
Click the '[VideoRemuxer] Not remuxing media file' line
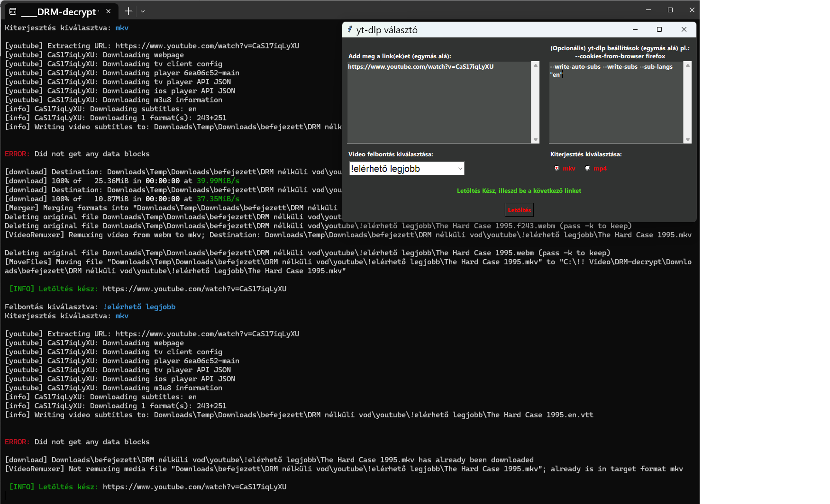tap(344, 469)
